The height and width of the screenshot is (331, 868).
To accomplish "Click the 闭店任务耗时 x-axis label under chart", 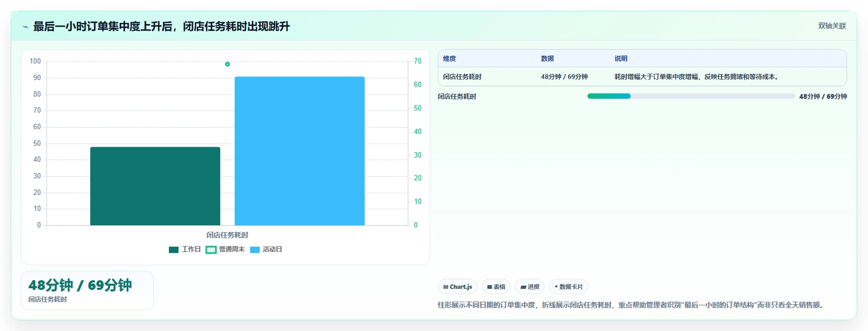I will click(227, 235).
